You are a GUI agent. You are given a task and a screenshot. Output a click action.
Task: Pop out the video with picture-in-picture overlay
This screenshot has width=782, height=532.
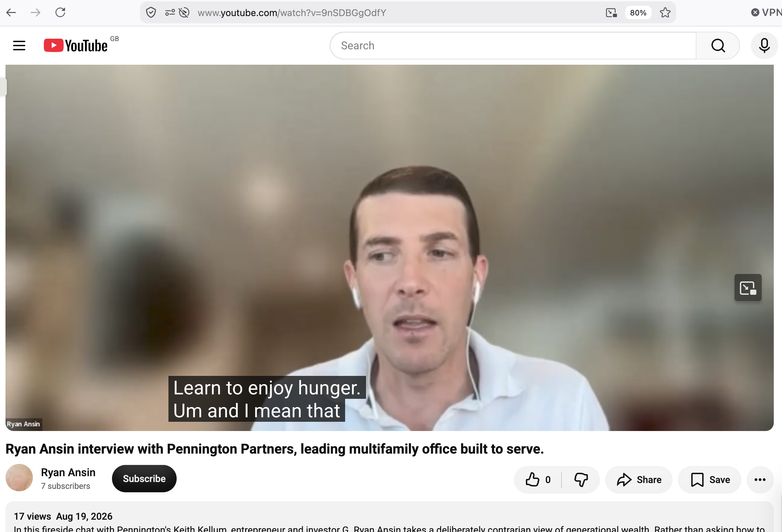748,288
